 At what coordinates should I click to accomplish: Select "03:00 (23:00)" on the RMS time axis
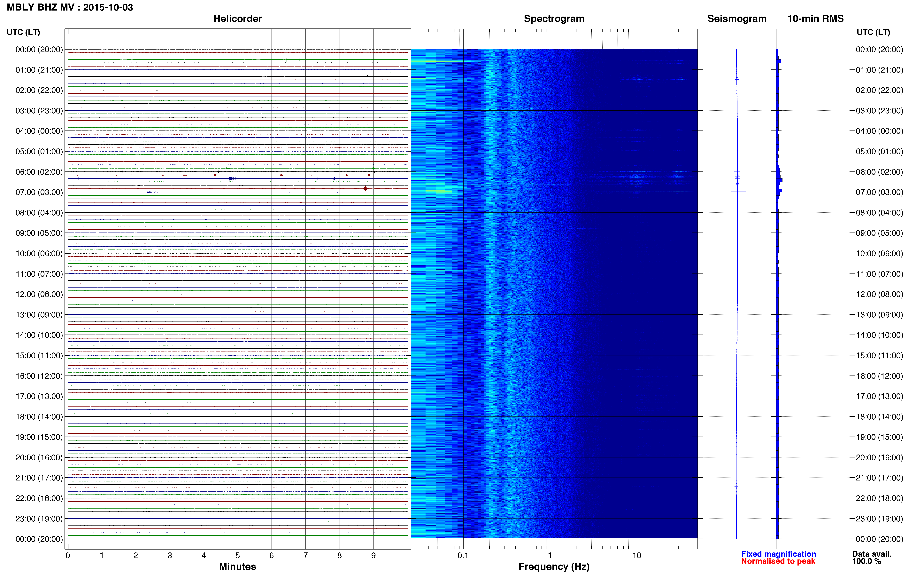[879, 111]
